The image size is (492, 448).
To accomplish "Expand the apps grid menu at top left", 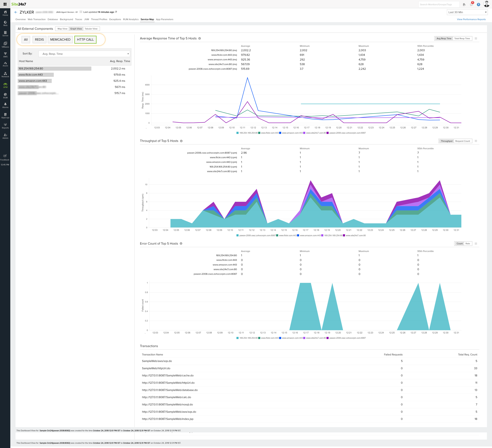I will (x=5, y=4).
